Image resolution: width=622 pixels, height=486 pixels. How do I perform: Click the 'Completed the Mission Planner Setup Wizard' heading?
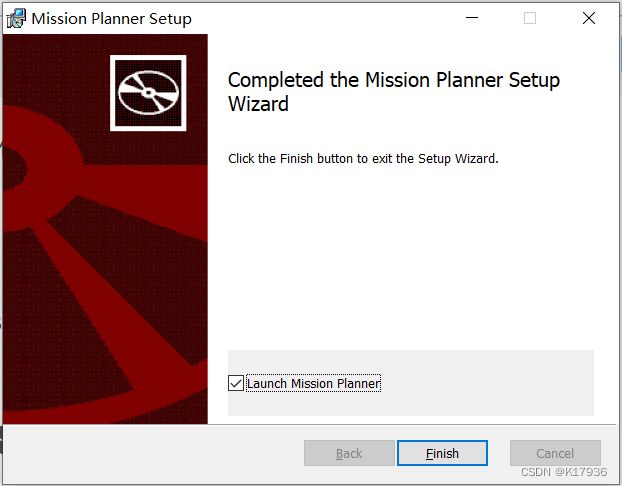click(x=393, y=81)
